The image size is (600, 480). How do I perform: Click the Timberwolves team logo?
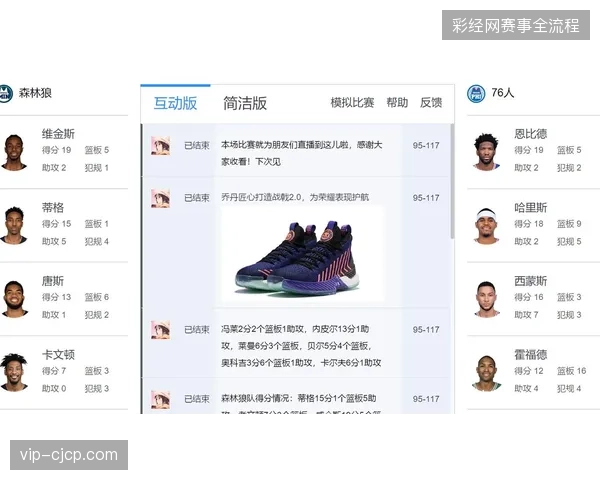(5, 93)
